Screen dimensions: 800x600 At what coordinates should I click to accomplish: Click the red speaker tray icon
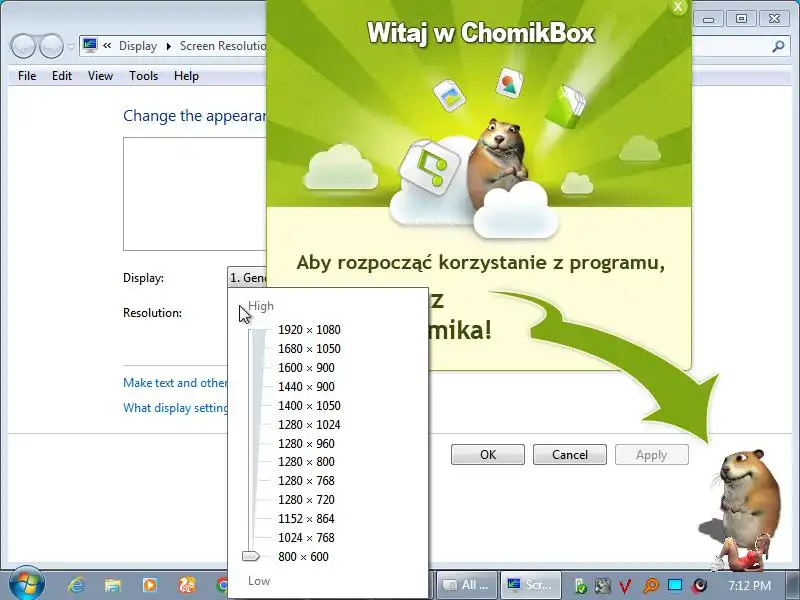click(700, 585)
